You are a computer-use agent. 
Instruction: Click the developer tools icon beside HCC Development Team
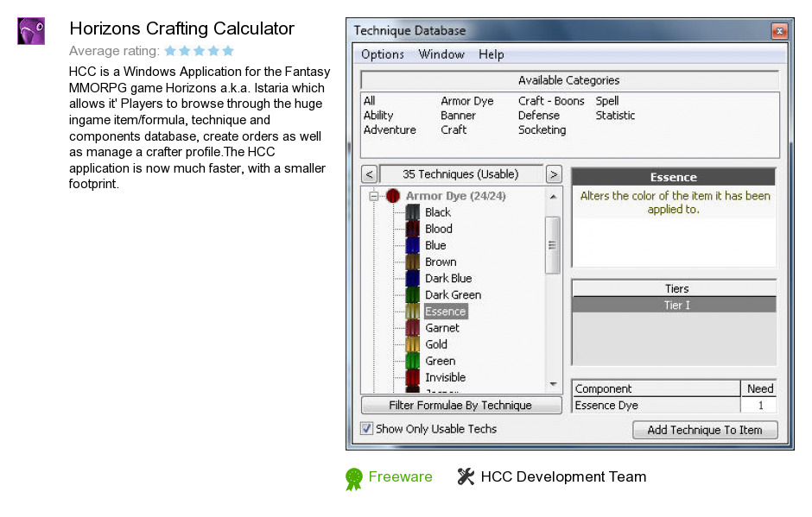point(466,476)
